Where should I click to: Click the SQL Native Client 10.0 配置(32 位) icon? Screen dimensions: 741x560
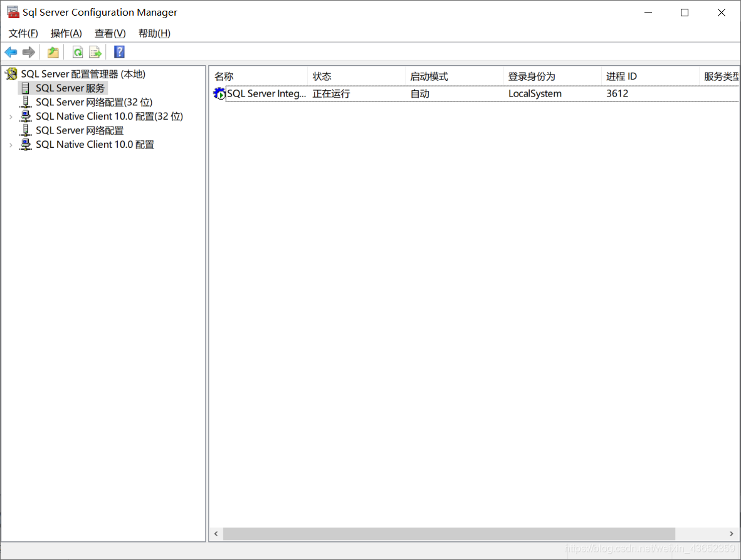click(26, 116)
